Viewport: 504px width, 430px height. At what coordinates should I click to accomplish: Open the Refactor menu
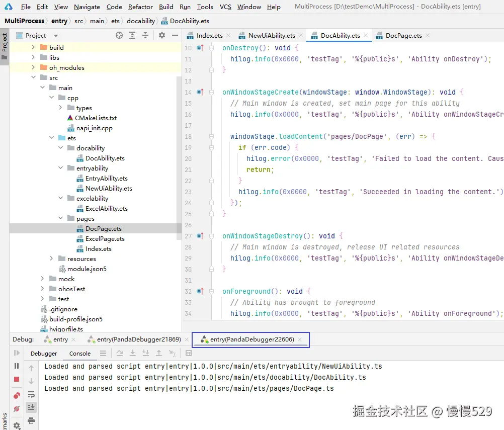pyautogui.click(x=140, y=7)
